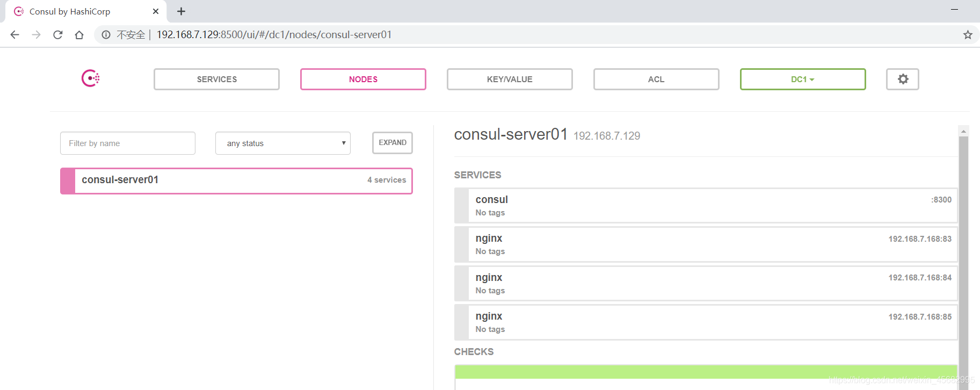This screenshot has width=980, height=390.
Task: Open the nginx service at 192.168.7.168:85
Action: pyautogui.click(x=706, y=322)
